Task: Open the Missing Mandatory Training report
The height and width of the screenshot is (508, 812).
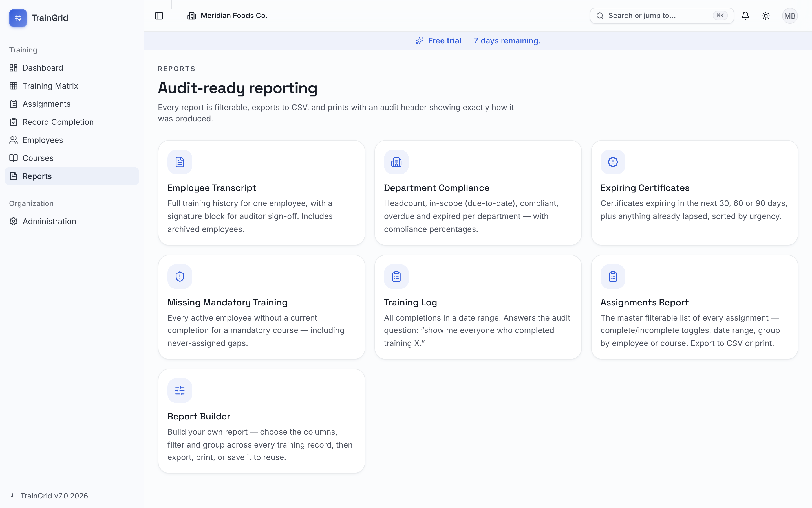Action: 261,307
